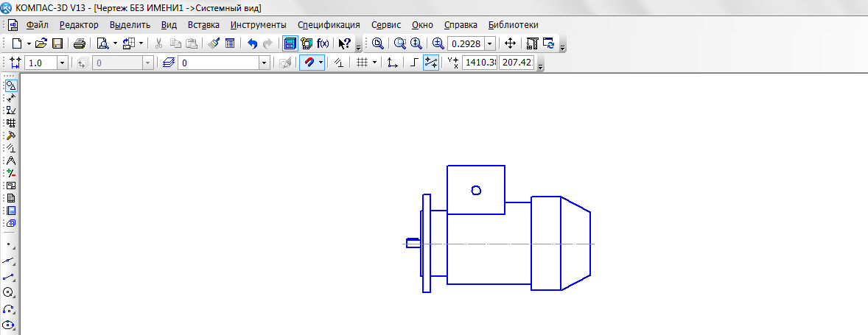The width and height of the screenshot is (868, 335).
Task: Select the Point drawing tool
Action: tap(10, 244)
